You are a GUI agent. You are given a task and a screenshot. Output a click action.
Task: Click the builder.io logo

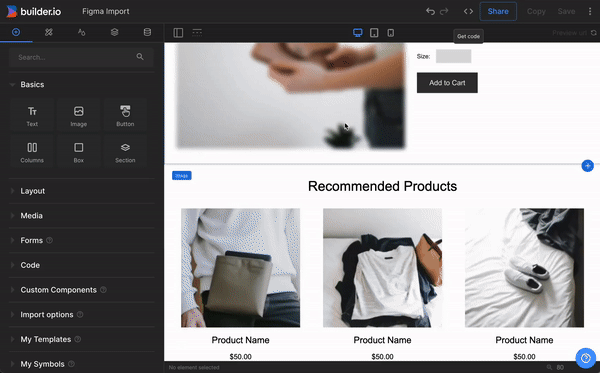click(x=34, y=11)
